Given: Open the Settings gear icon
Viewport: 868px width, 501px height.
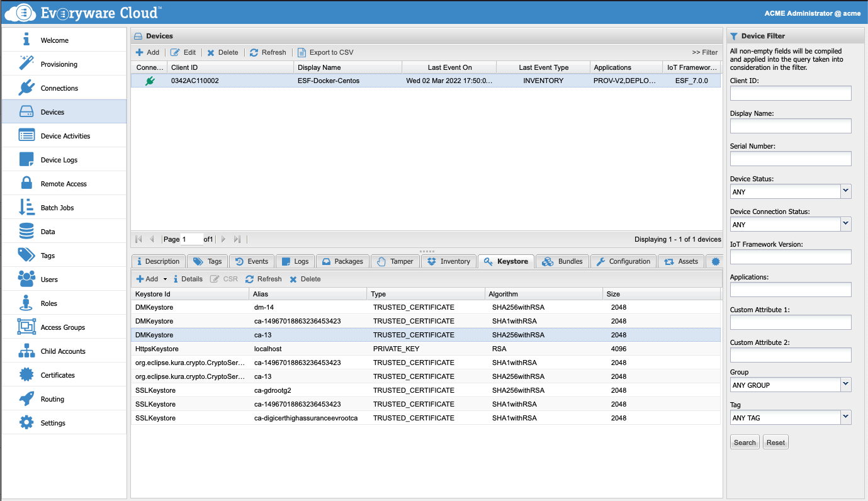Looking at the screenshot, I should (26, 422).
